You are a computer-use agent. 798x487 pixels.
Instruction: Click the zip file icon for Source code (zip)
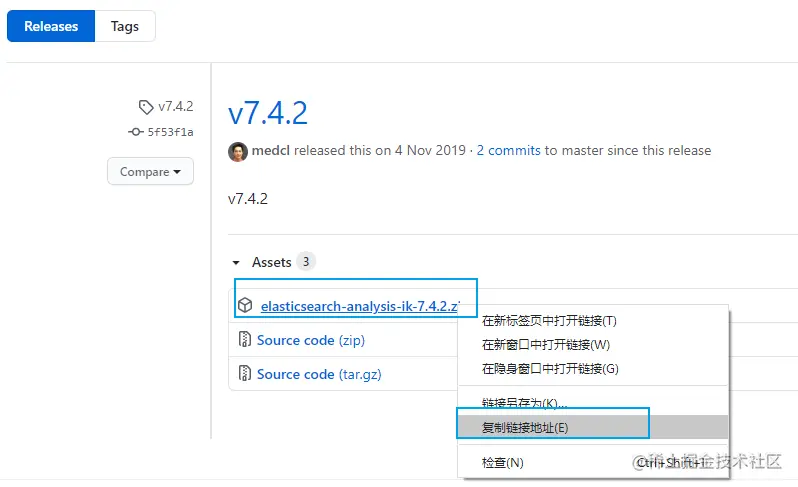[x=245, y=339]
